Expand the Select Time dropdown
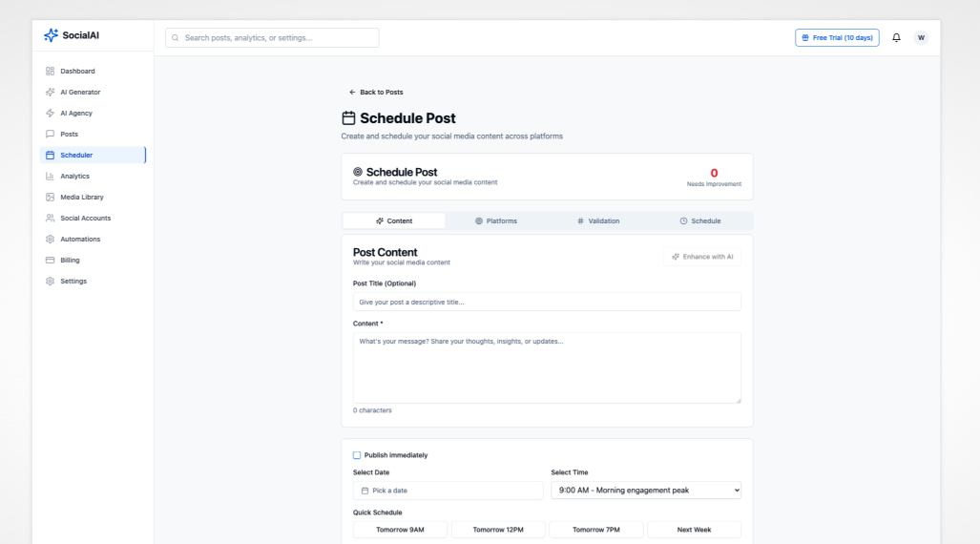 [x=646, y=491]
